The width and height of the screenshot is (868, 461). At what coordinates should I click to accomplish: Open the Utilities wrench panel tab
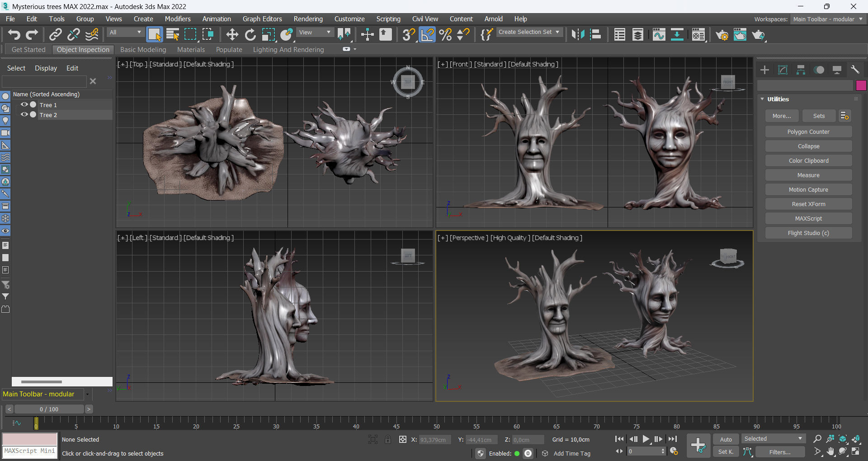tap(855, 70)
